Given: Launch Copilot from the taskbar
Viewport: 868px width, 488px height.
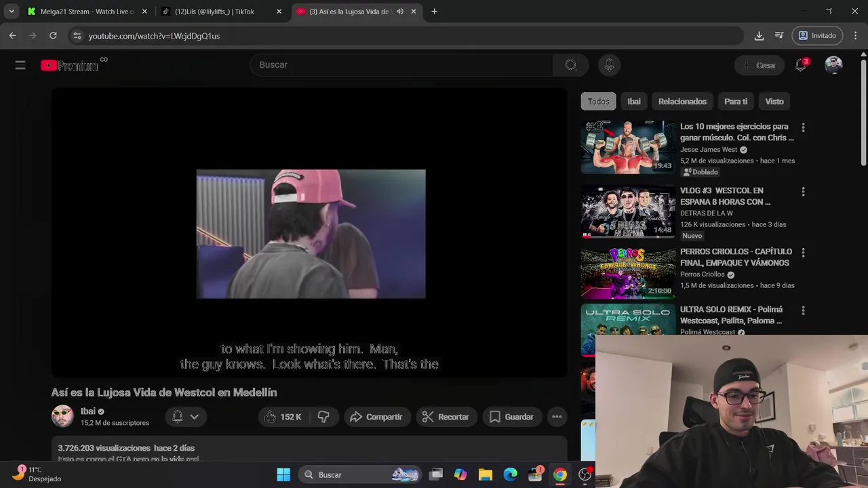Looking at the screenshot, I should coord(460,474).
